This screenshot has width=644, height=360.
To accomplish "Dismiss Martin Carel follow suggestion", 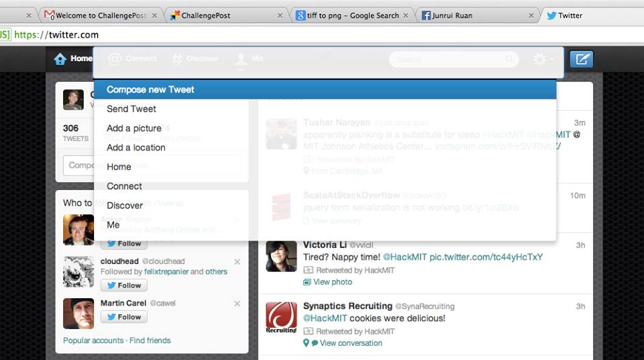I will pyautogui.click(x=237, y=304).
